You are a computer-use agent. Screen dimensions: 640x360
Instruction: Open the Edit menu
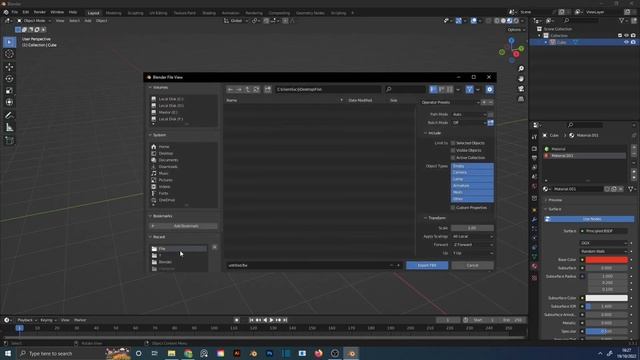click(x=26, y=12)
